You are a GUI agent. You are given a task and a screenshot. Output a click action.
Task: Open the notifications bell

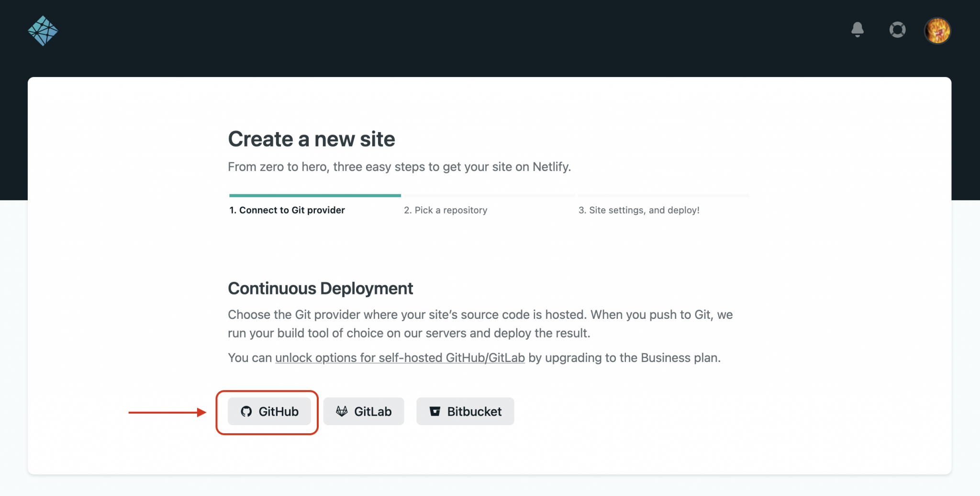(x=857, y=30)
